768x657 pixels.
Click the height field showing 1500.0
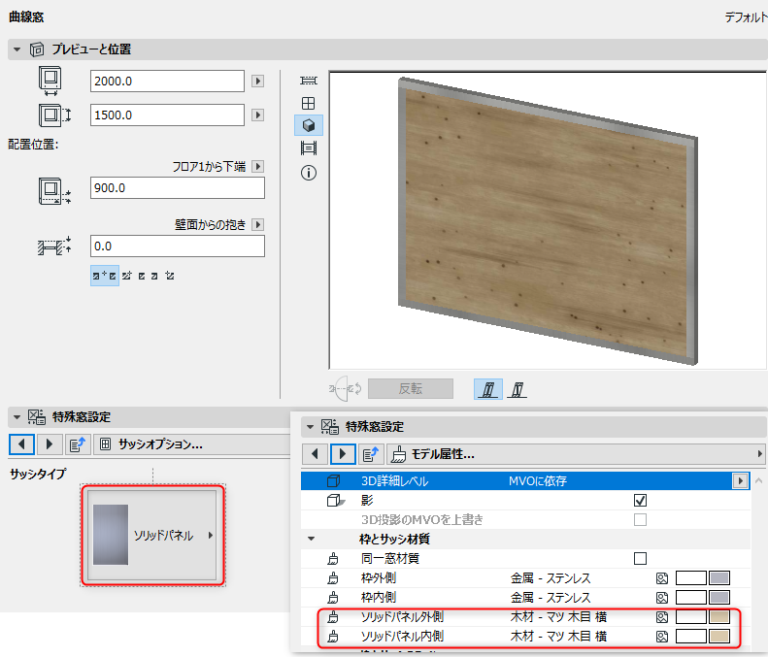(x=167, y=115)
